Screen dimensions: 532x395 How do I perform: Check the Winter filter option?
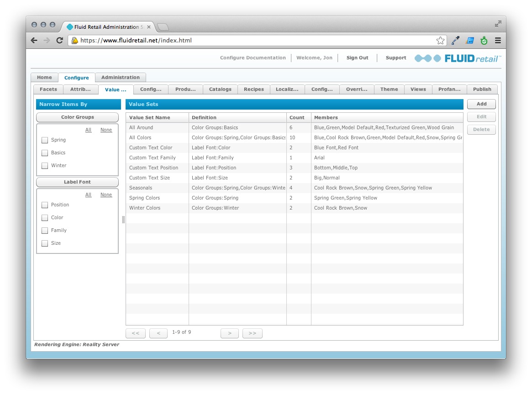pyautogui.click(x=44, y=165)
